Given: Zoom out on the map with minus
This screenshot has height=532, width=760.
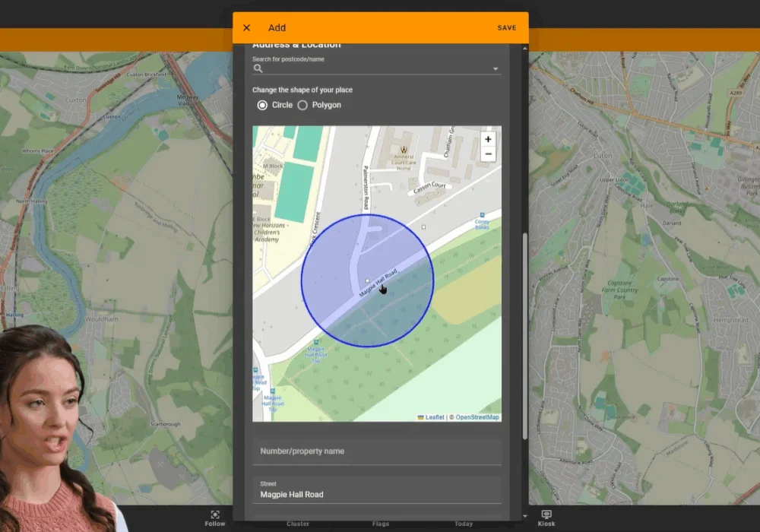Looking at the screenshot, I should pos(488,154).
